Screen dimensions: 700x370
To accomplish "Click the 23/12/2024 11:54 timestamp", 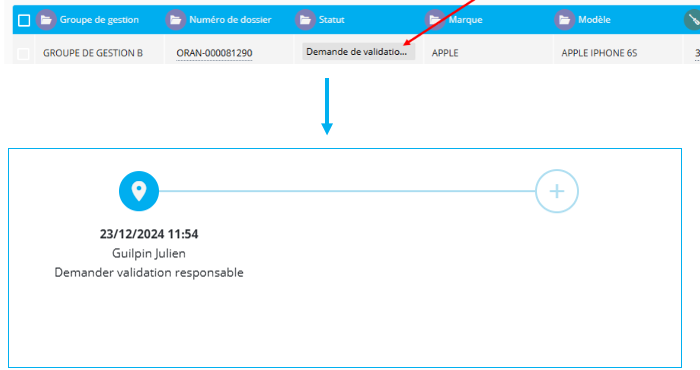I will pyautogui.click(x=149, y=234).
